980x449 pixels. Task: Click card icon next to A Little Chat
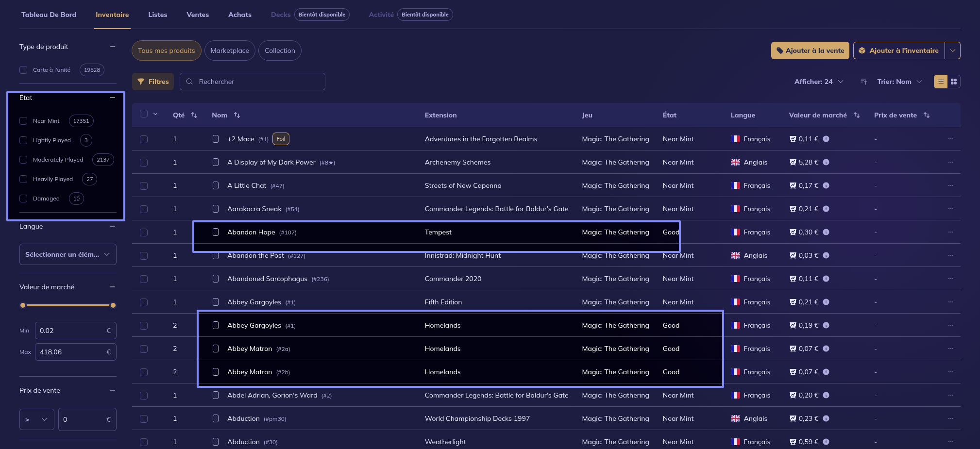coord(216,185)
